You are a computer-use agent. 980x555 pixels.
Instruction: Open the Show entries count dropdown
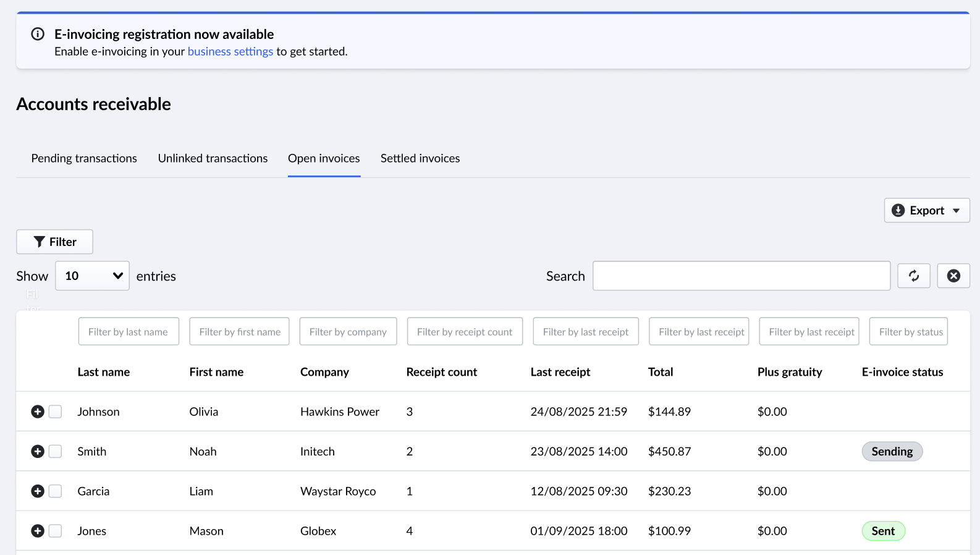pyautogui.click(x=92, y=276)
